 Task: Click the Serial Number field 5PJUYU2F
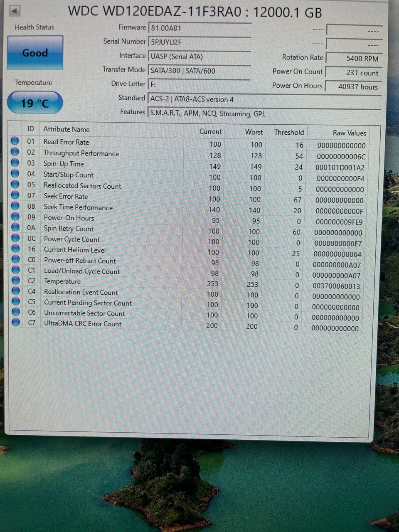click(199, 42)
